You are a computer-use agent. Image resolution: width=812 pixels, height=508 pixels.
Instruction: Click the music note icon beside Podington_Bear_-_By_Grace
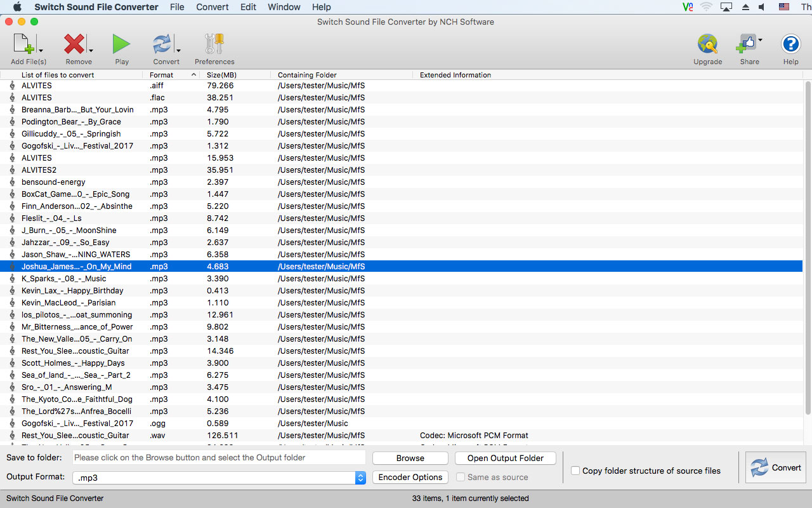[x=12, y=122]
